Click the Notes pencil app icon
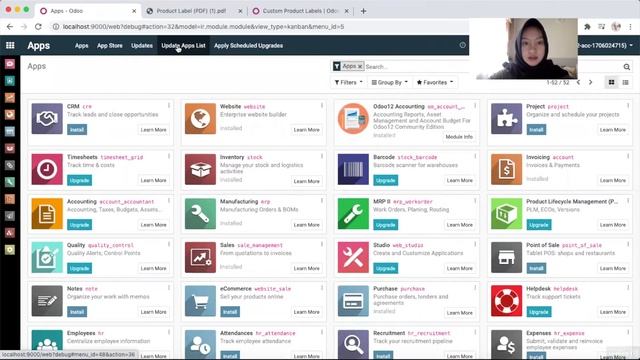 [x=47, y=301]
